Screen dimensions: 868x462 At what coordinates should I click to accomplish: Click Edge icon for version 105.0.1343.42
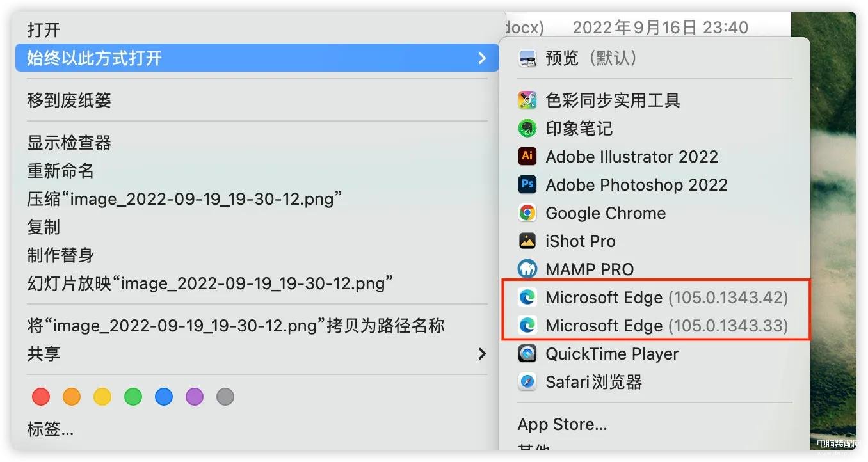[527, 298]
